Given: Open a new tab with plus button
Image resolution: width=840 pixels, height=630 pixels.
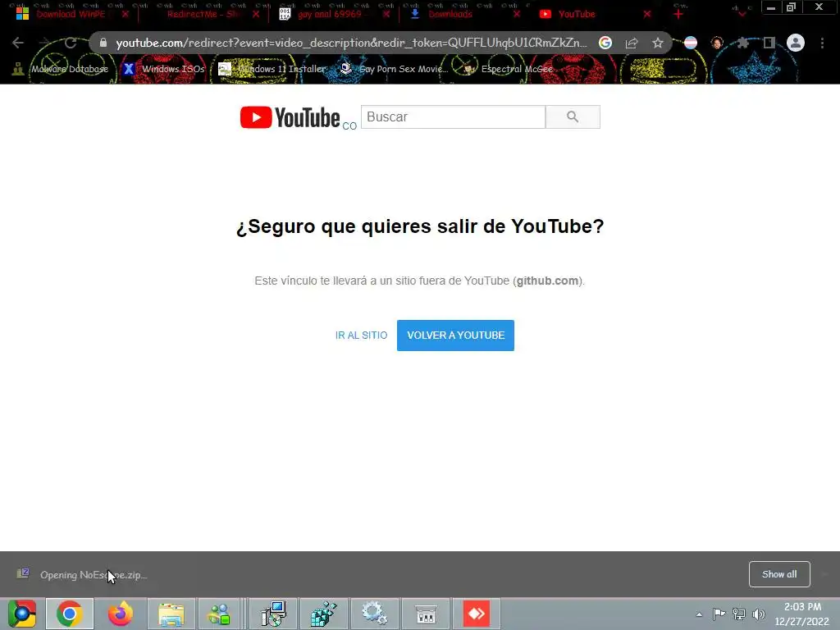Looking at the screenshot, I should point(678,14).
